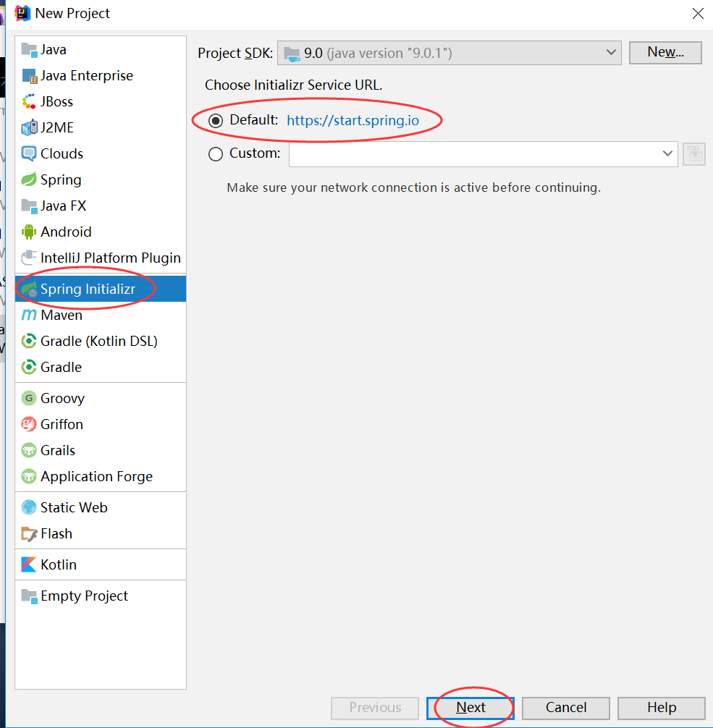Viewport: 713px width, 728px height.
Task: Select Grails label in list
Action: coord(58,450)
